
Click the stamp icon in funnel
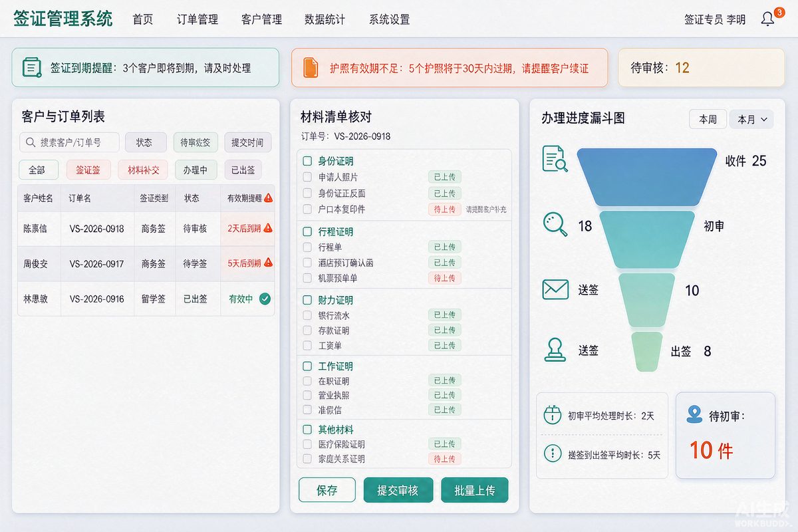pyautogui.click(x=555, y=350)
